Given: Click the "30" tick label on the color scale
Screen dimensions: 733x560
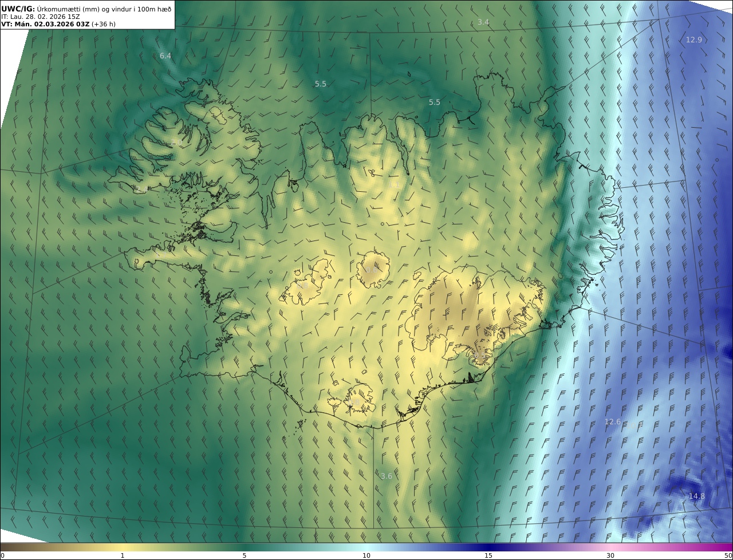Looking at the screenshot, I should 610,555.
